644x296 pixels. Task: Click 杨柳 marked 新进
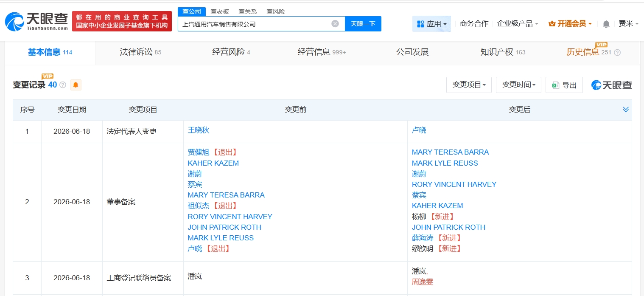click(419, 217)
